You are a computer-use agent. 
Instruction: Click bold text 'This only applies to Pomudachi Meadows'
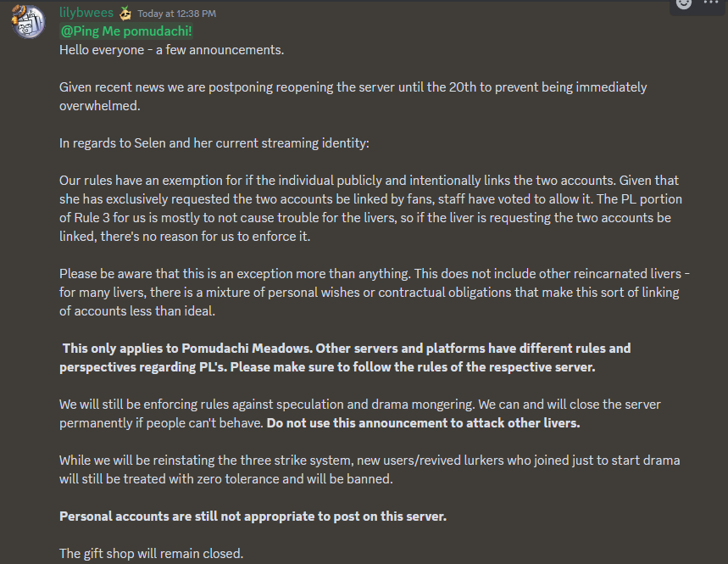(x=187, y=349)
